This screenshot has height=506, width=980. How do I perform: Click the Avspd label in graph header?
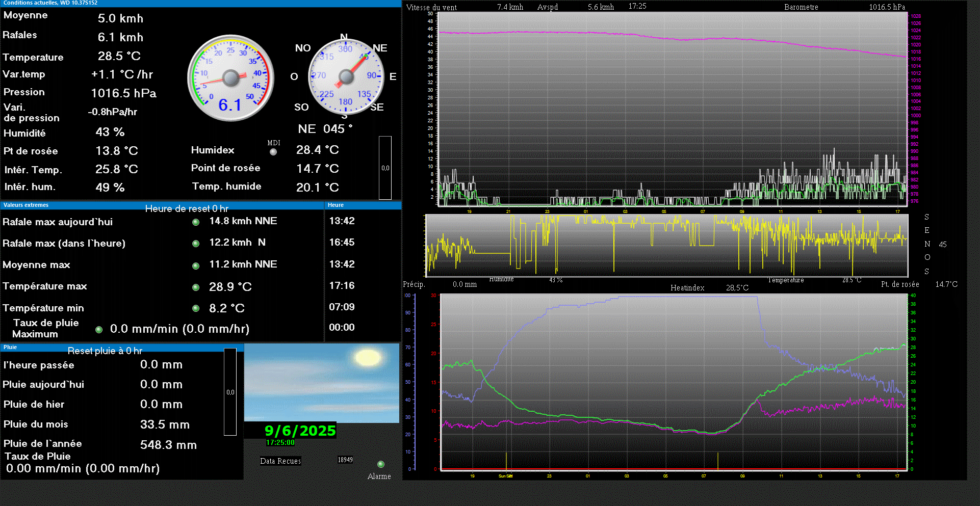[548, 7]
